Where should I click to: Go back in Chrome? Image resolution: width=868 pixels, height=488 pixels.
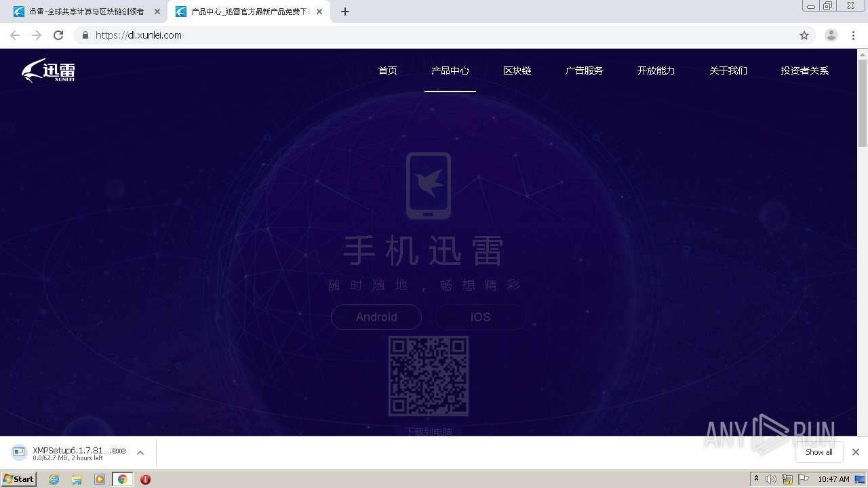15,35
